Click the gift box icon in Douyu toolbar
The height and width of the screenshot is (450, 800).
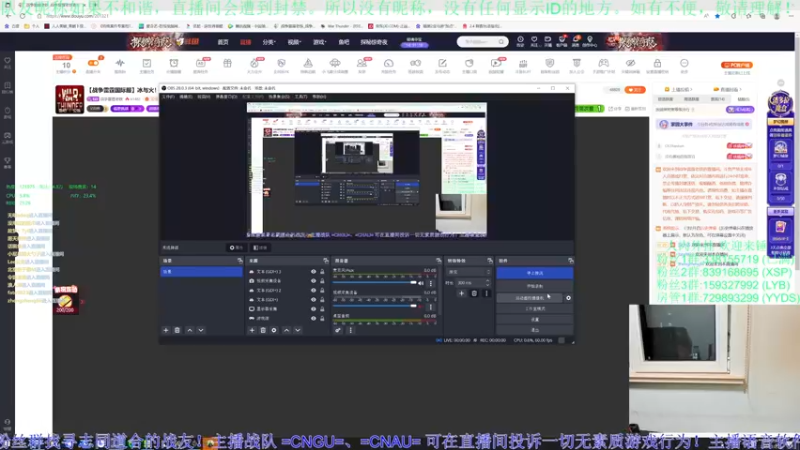(x=227, y=63)
